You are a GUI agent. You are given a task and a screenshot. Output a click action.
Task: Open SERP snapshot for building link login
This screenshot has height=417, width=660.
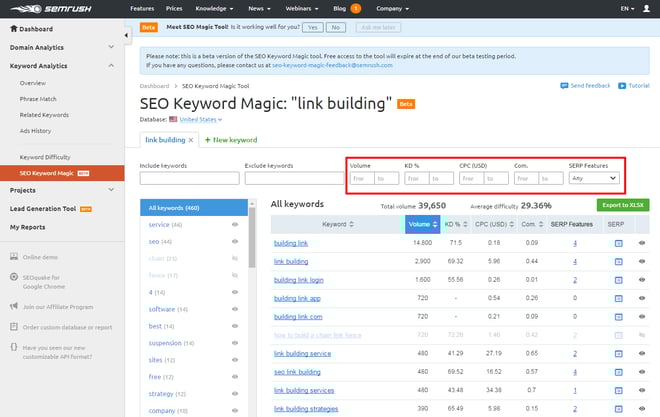[x=618, y=280]
